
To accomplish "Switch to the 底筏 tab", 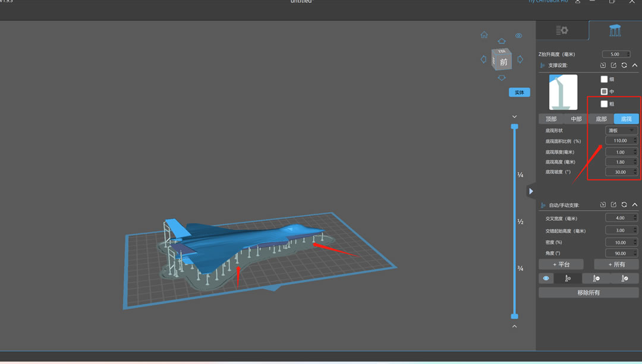I will 626,119.
